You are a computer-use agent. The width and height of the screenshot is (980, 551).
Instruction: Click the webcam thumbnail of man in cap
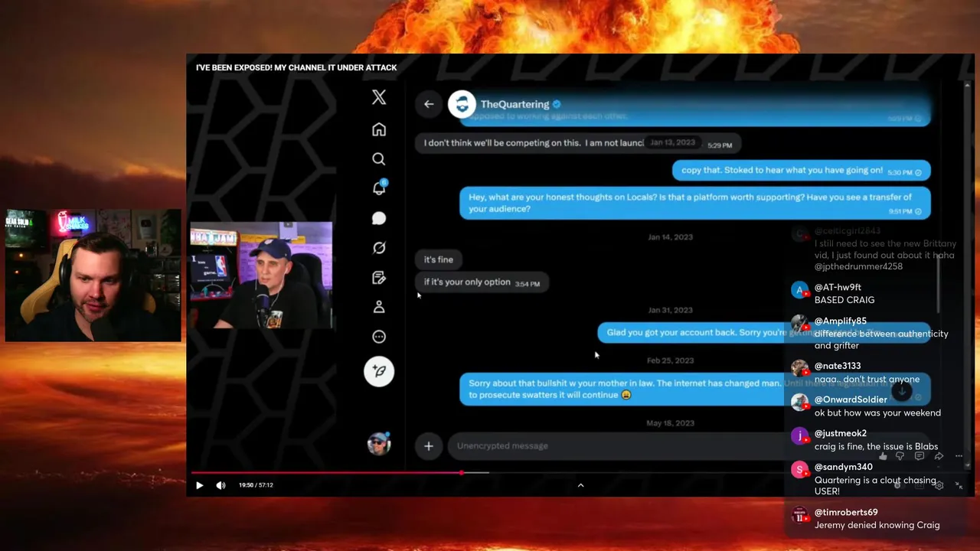click(261, 275)
